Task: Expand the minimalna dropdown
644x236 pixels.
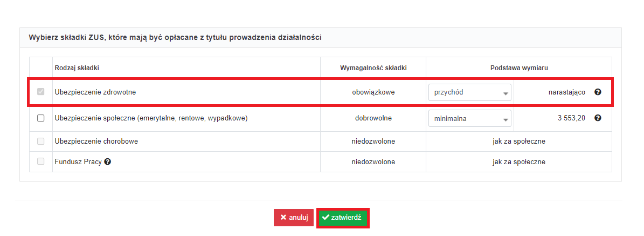Action: pyautogui.click(x=469, y=118)
